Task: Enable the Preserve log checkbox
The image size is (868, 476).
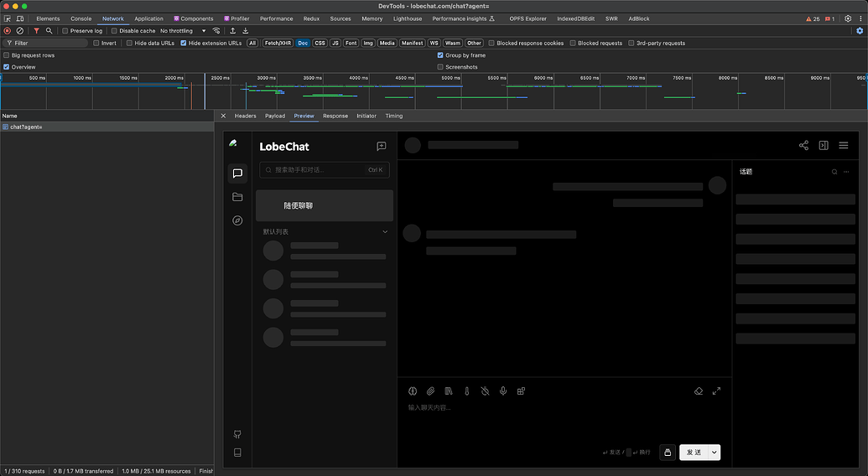Action: point(65,31)
